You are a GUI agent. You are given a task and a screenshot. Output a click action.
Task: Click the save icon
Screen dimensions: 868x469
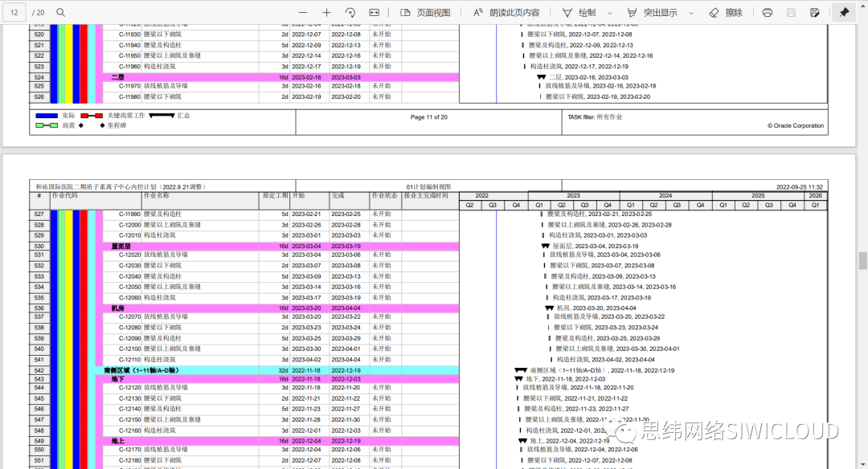[x=791, y=12]
